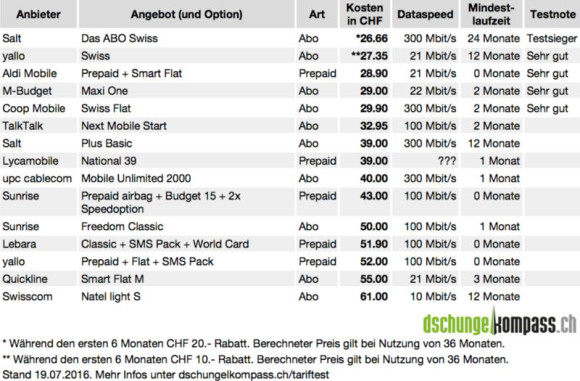Click the Swisscom provider cell

[27, 296]
